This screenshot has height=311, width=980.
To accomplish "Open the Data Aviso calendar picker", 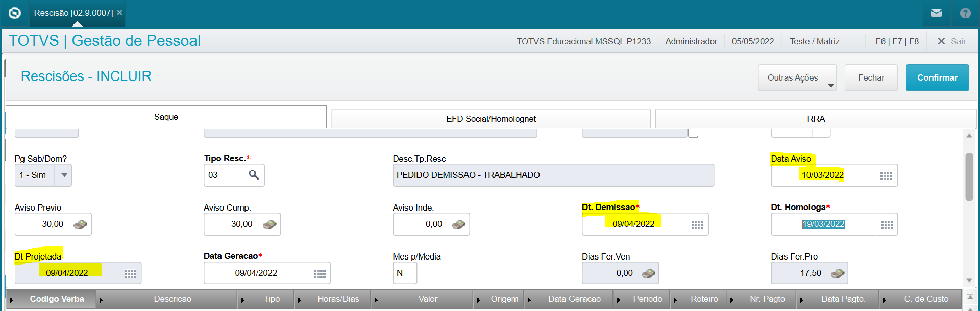I will click(886, 175).
